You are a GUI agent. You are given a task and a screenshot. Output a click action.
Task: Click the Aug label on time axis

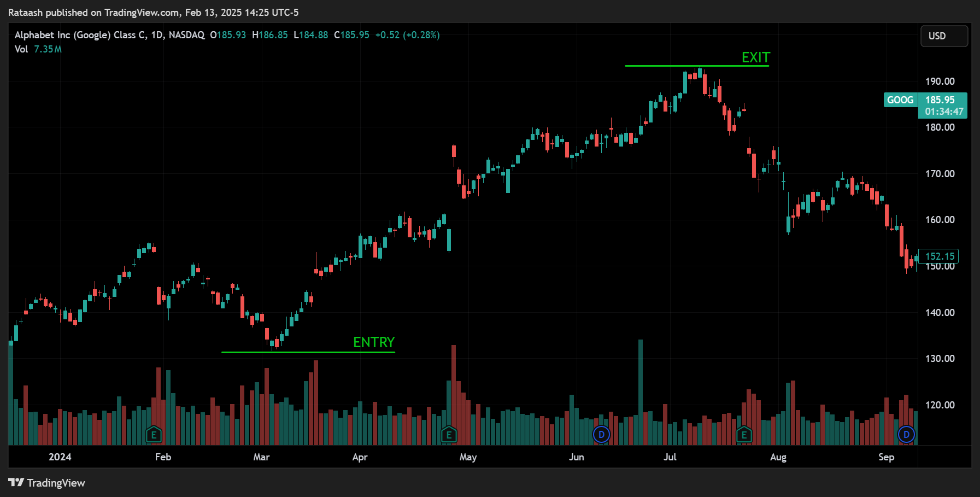pos(778,457)
